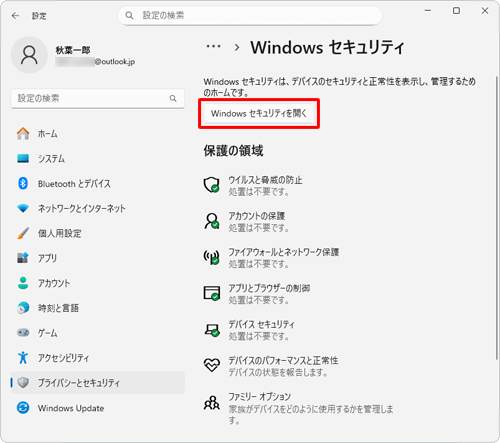The height and width of the screenshot is (443, 500).
Task: Open breadcrumb ellipsis menu
Action: coord(213,47)
